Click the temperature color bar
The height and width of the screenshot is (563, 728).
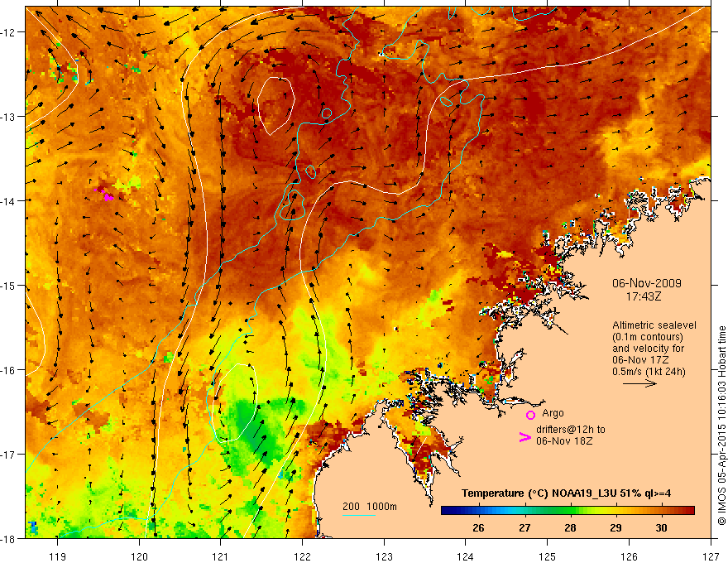(x=568, y=511)
